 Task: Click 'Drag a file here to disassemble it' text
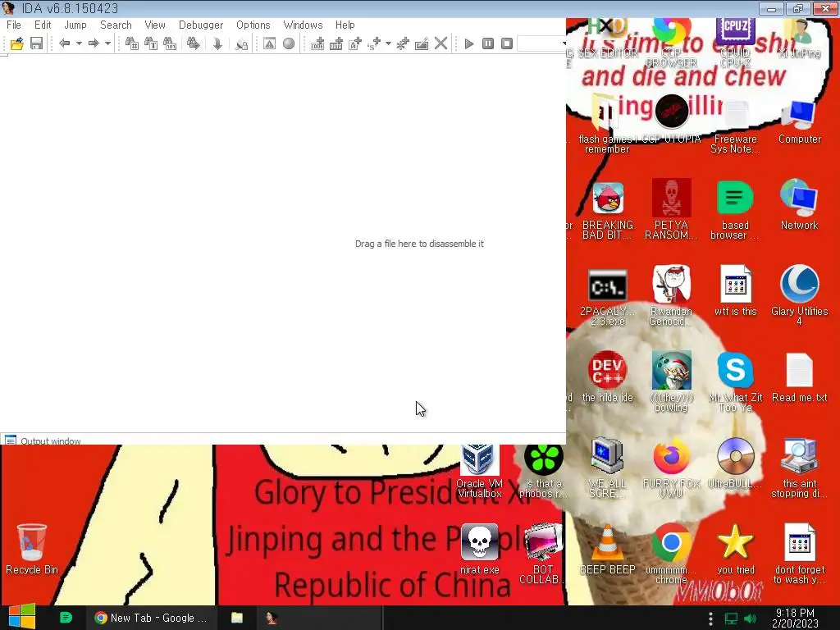point(419,244)
